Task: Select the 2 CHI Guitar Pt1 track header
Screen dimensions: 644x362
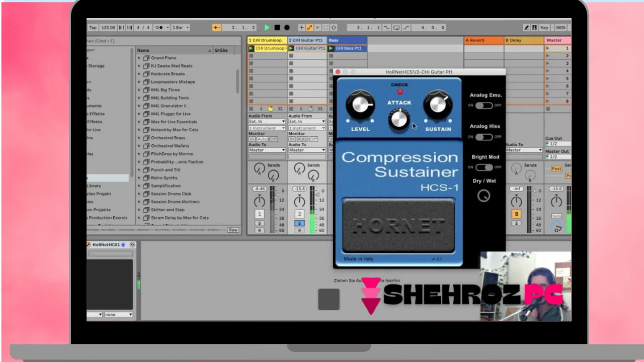Action: coord(307,40)
